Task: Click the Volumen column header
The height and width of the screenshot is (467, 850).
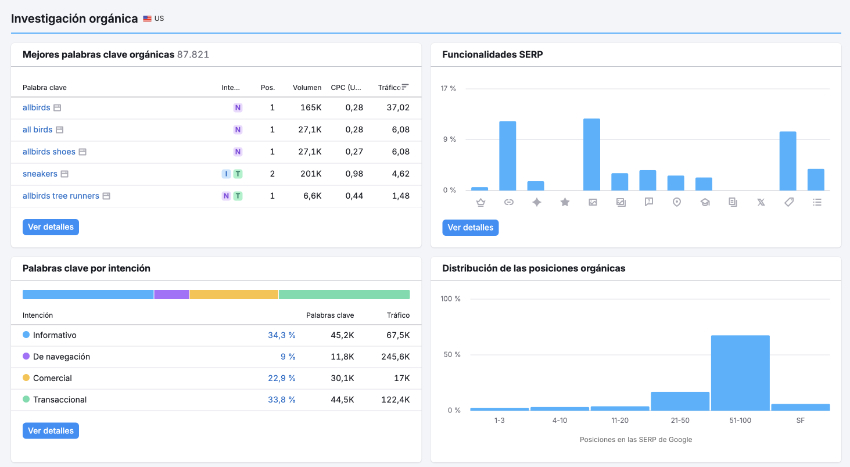Action: (306, 88)
